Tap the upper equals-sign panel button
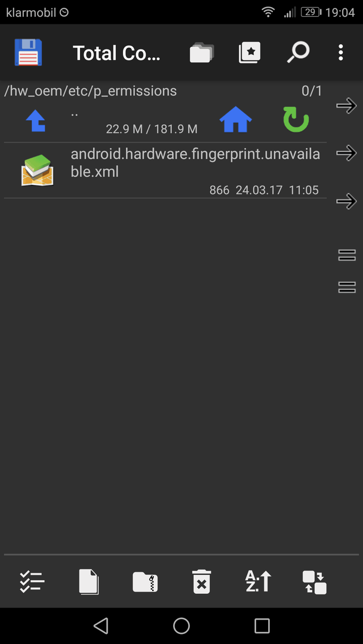This screenshot has height=644, width=363. coord(346,255)
